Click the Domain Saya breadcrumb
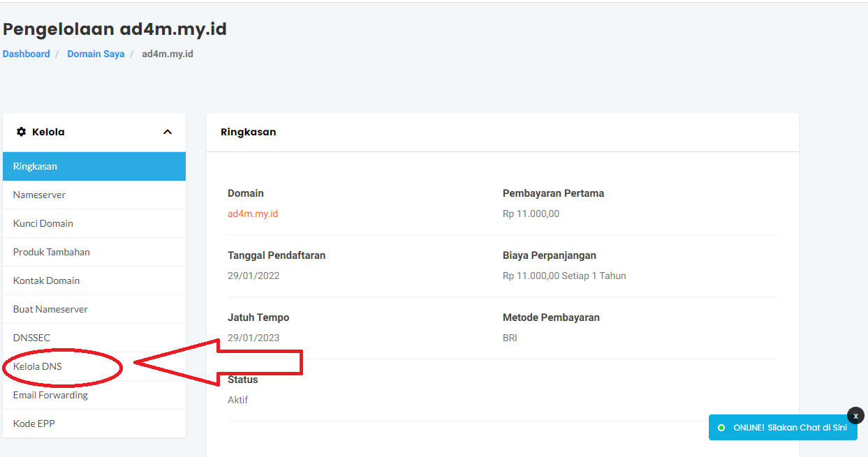This screenshot has width=868, height=457. [96, 54]
